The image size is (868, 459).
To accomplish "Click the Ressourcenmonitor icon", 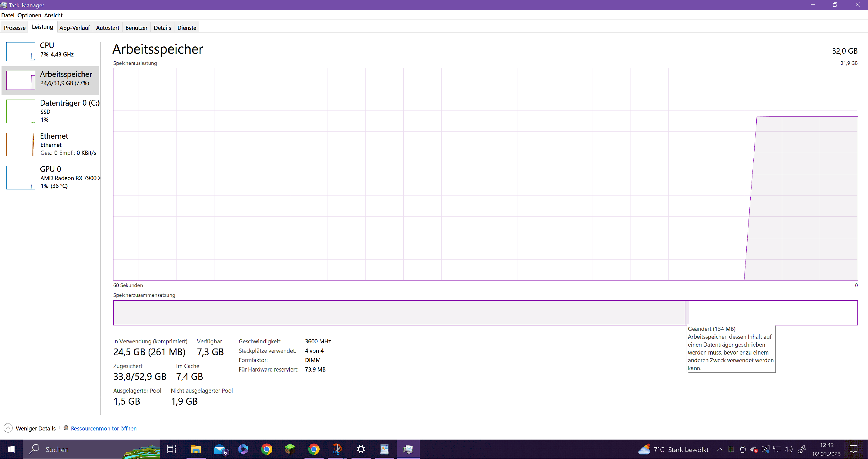I will [66, 428].
